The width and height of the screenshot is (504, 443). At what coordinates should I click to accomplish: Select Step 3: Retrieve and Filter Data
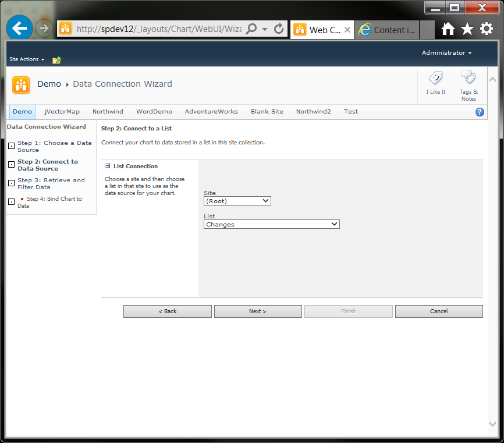point(51,183)
